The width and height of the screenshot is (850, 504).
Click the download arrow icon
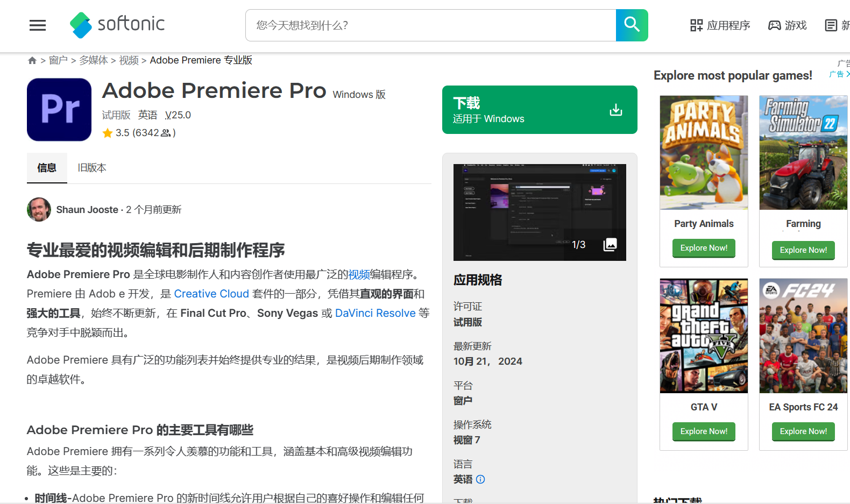[616, 110]
